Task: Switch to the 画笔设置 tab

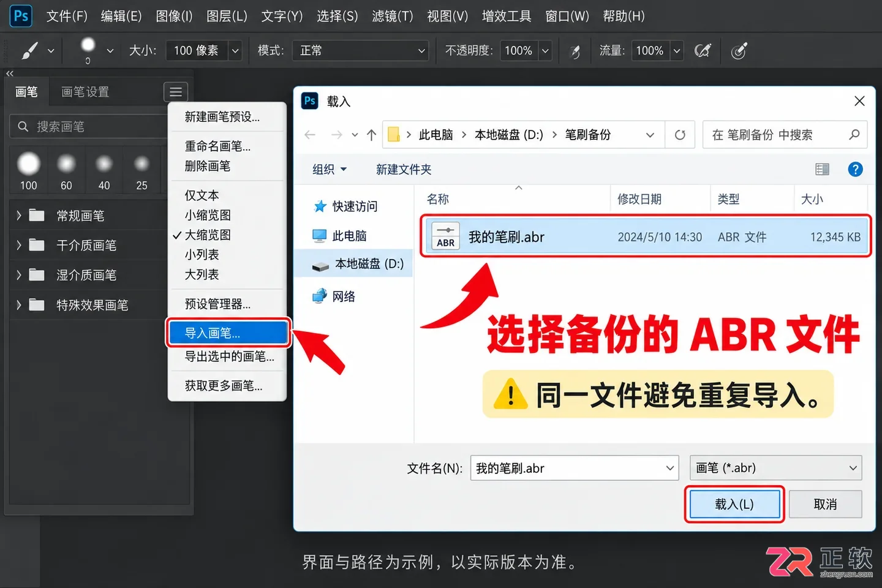Action: pos(85,92)
